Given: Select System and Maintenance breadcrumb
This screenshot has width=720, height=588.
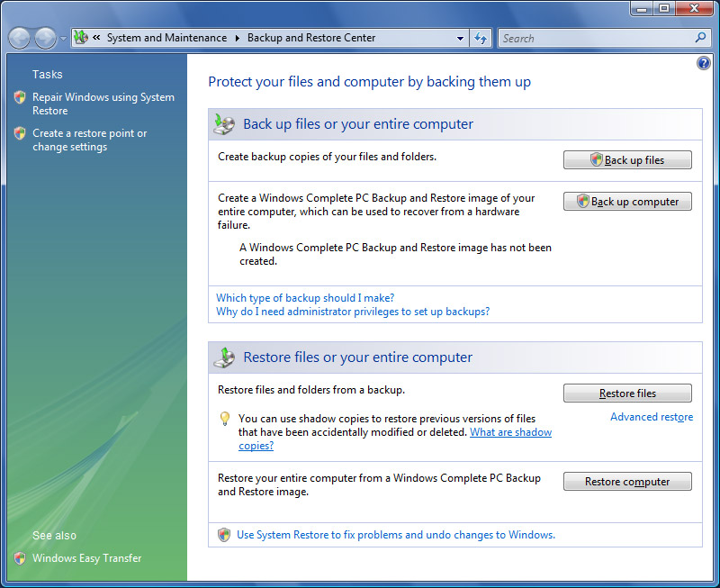Looking at the screenshot, I should pyautogui.click(x=166, y=38).
